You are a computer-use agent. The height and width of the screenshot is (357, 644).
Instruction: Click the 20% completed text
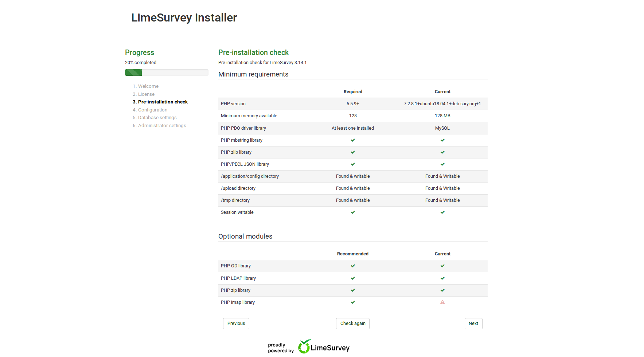(141, 63)
